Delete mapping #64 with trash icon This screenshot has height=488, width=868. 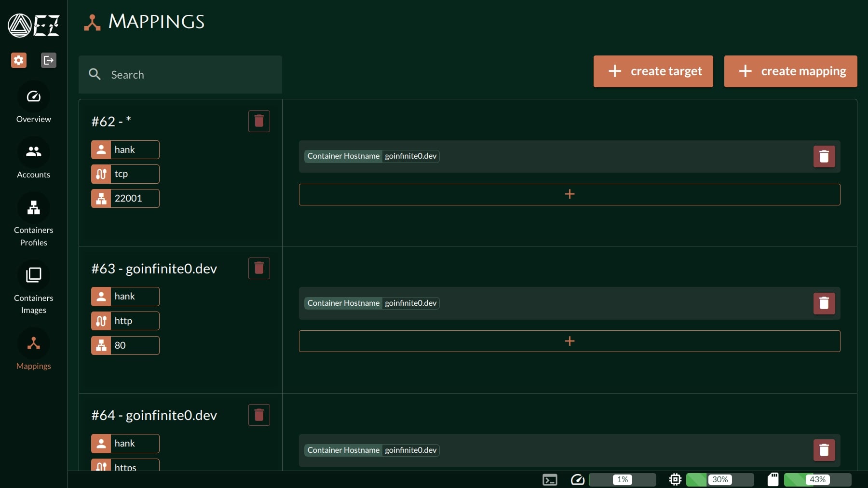click(x=259, y=415)
